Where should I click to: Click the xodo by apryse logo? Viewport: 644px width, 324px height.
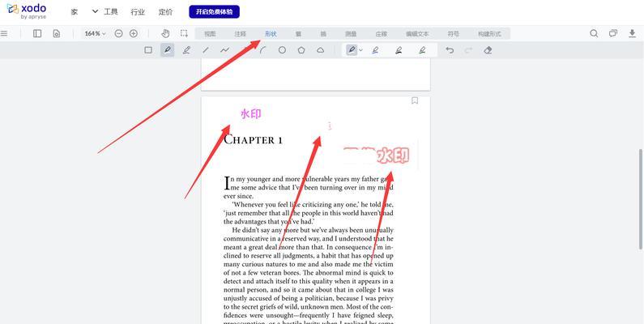click(x=27, y=11)
